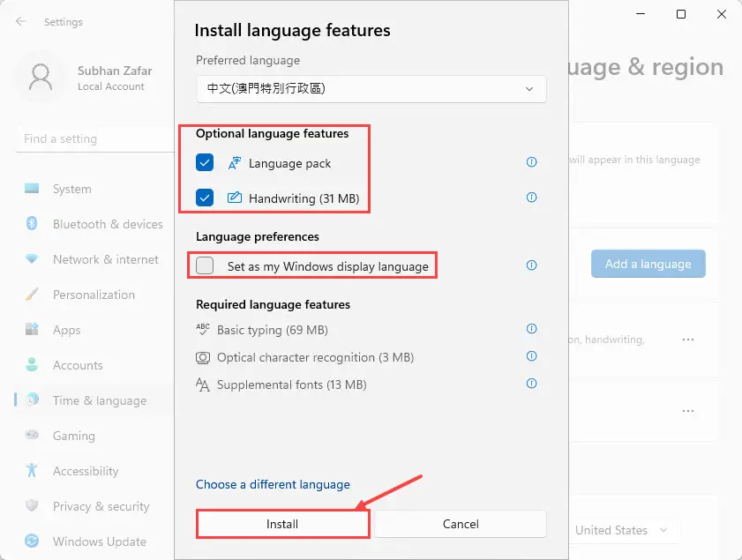Click the Bluetooth icon in sidebar
This screenshot has width=742, height=560.
[32, 223]
